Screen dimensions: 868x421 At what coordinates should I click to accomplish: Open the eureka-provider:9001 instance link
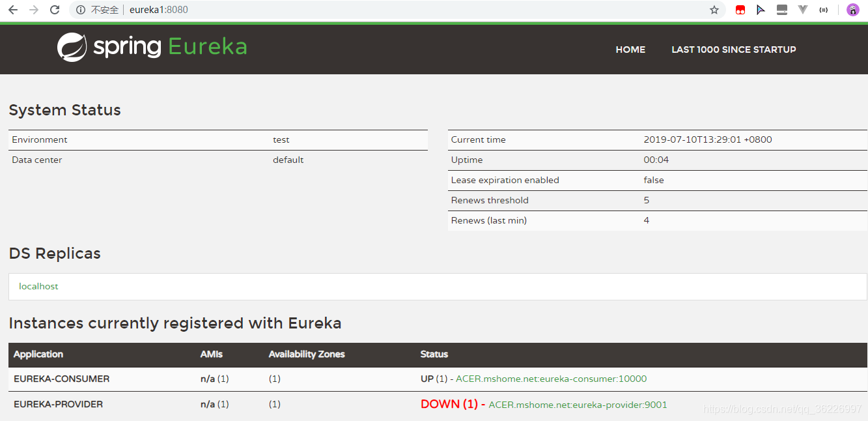tap(578, 405)
